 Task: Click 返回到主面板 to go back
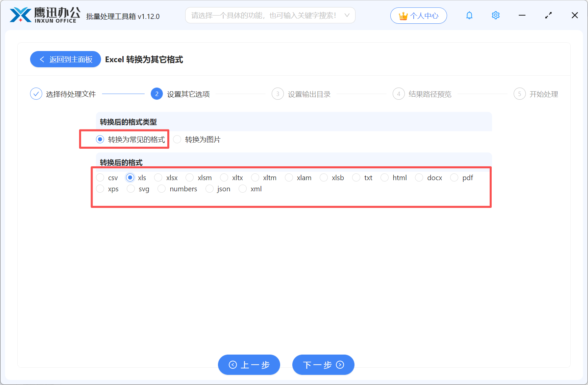click(65, 59)
